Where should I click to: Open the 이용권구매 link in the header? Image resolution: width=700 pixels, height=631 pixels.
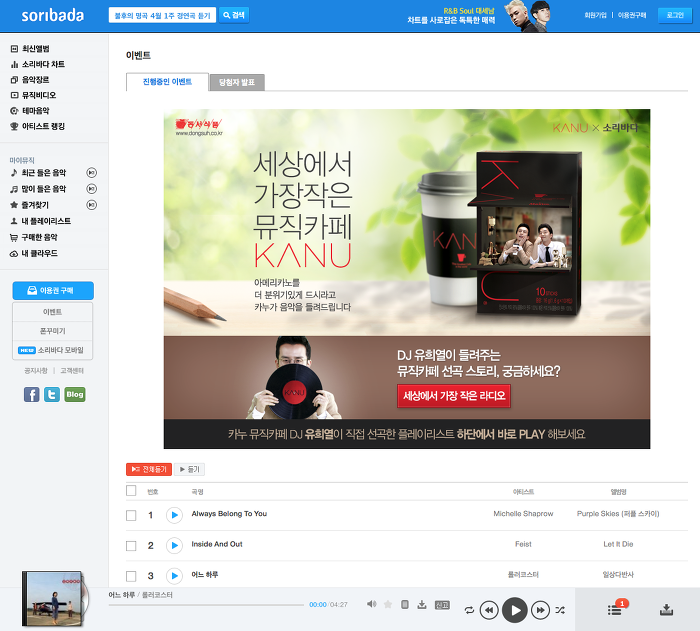[632, 15]
